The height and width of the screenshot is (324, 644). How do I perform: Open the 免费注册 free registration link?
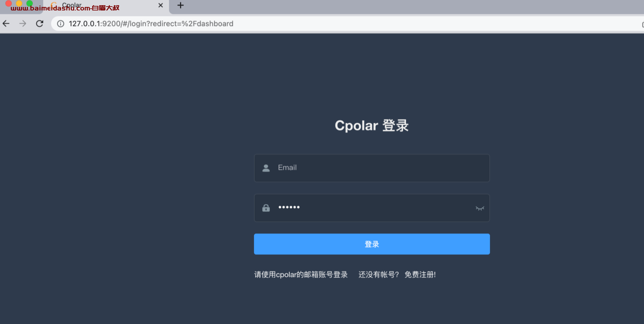pyautogui.click(x=420, y=275)
